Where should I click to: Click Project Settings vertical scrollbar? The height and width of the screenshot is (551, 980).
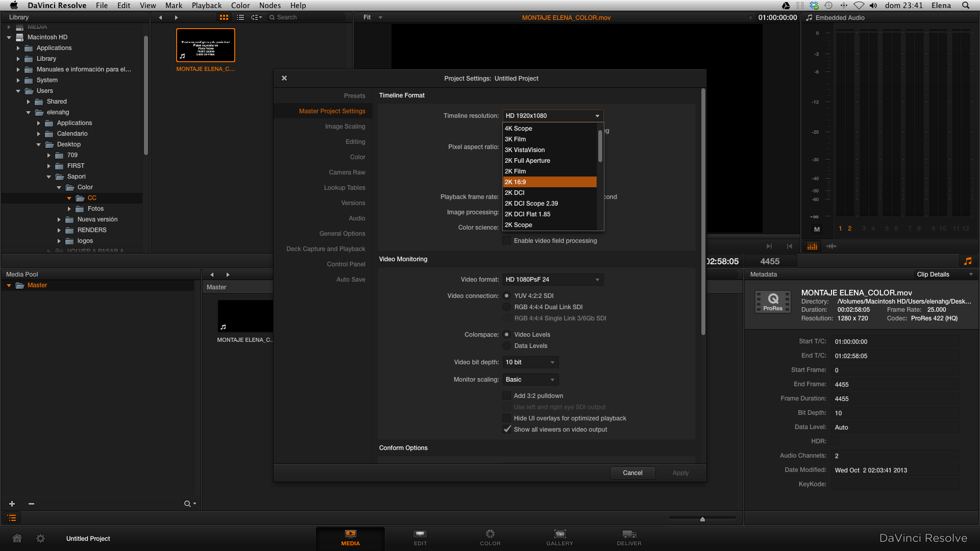click(x=703, y=212)
